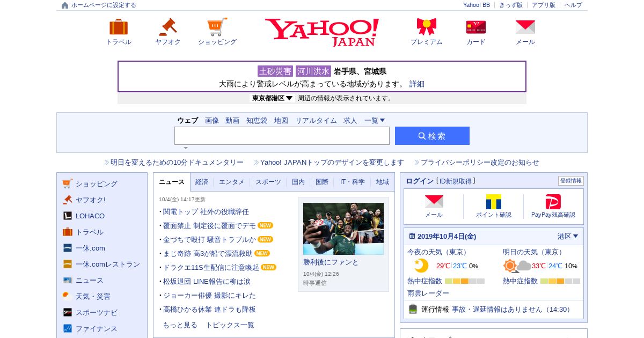
Task: Switch to the エンタメ news tab
Action: (x=232, y=182)
